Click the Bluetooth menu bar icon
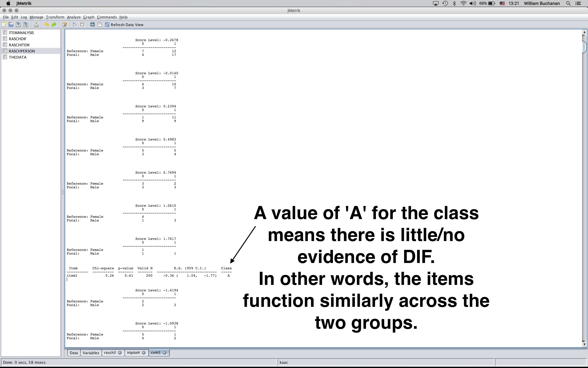 (454, 3)
